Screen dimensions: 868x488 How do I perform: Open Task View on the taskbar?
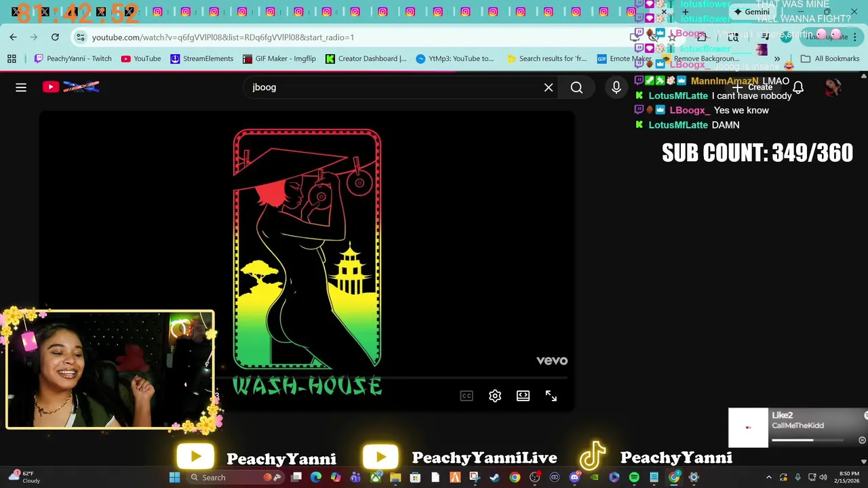(296, 478)
